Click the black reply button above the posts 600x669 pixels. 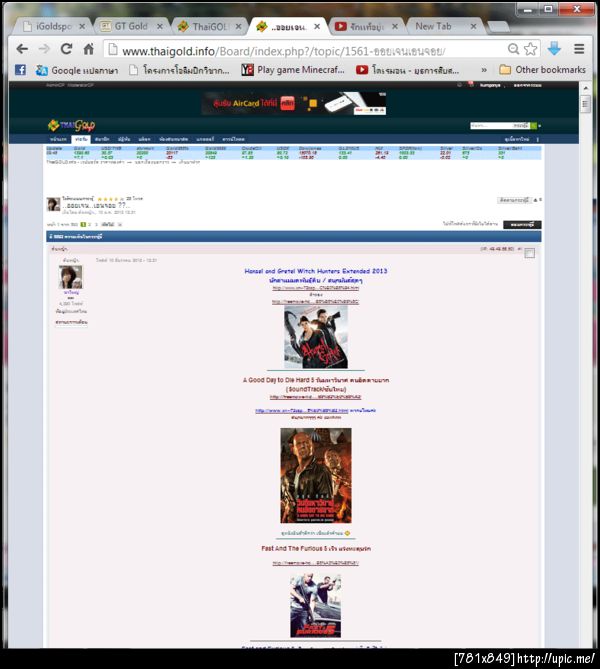point(522,224)
